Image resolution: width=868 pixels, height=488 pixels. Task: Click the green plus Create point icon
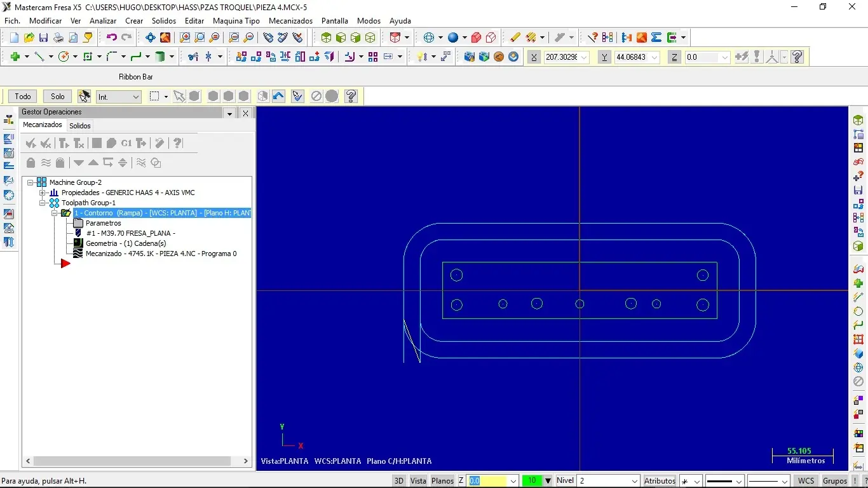tap(15, 57)
